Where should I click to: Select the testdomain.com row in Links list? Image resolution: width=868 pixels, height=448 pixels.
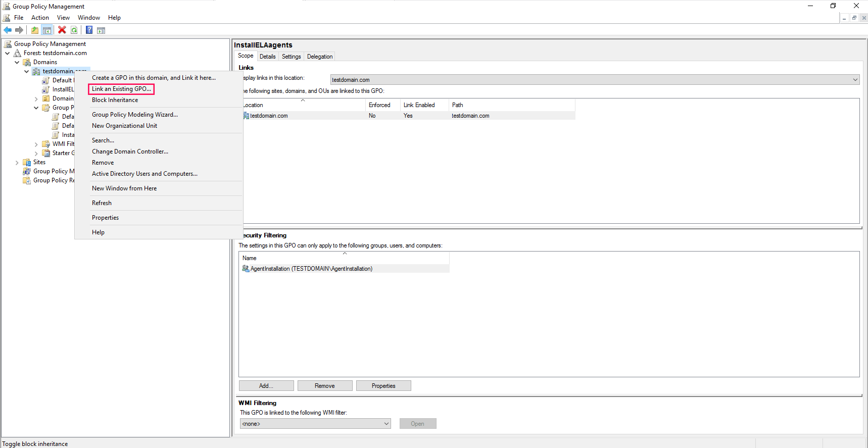coord(269,116)
